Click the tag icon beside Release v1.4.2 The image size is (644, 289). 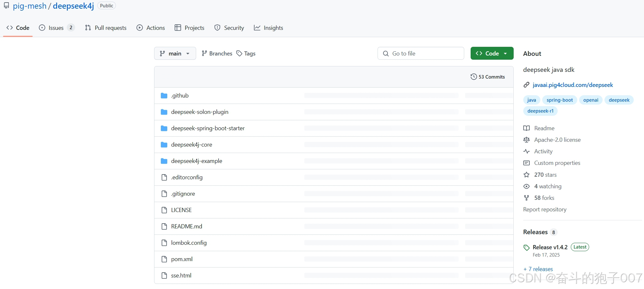click(x=527, y=248)
